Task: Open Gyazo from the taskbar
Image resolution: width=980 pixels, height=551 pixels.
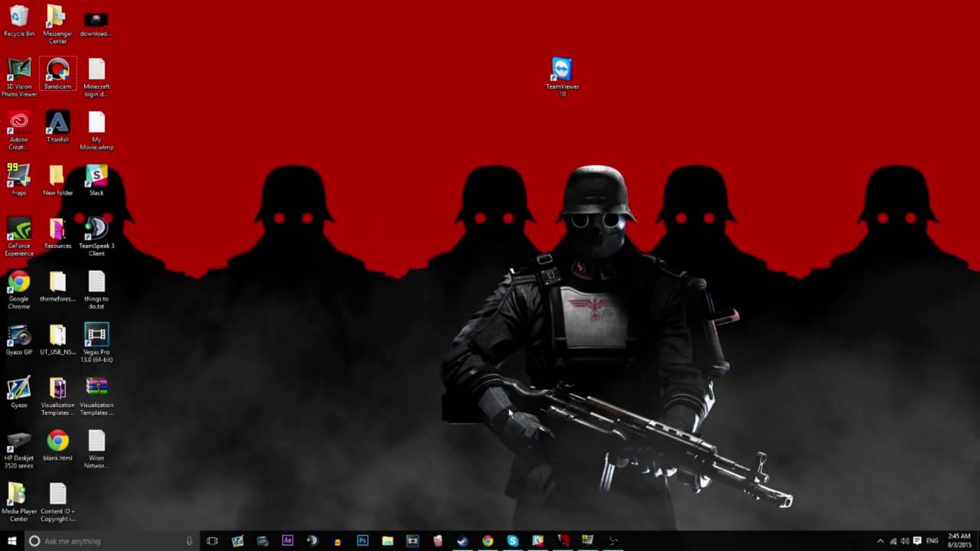Action: click(x=237, y=541)
